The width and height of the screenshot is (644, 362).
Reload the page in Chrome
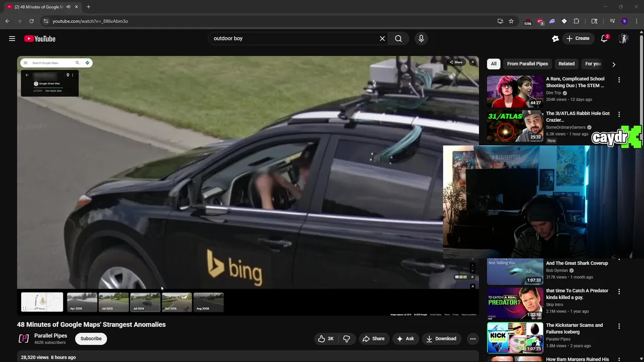tap(31, 21)
